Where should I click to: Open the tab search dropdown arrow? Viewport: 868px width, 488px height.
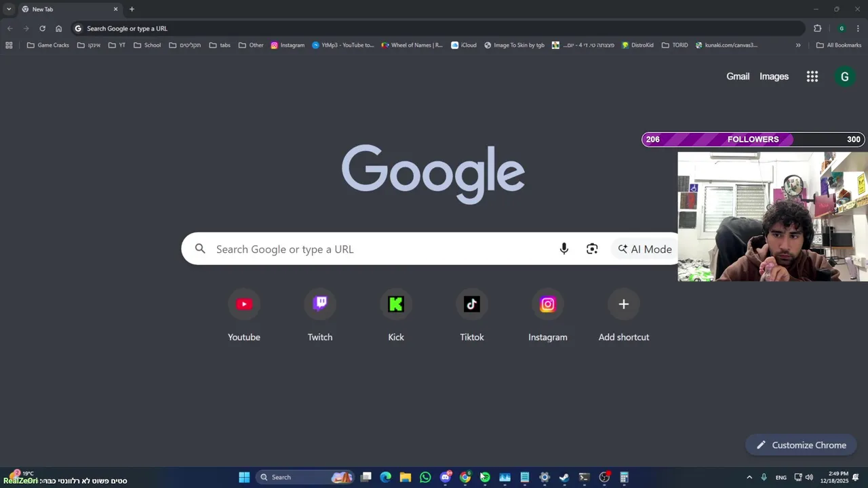(9, 9)
